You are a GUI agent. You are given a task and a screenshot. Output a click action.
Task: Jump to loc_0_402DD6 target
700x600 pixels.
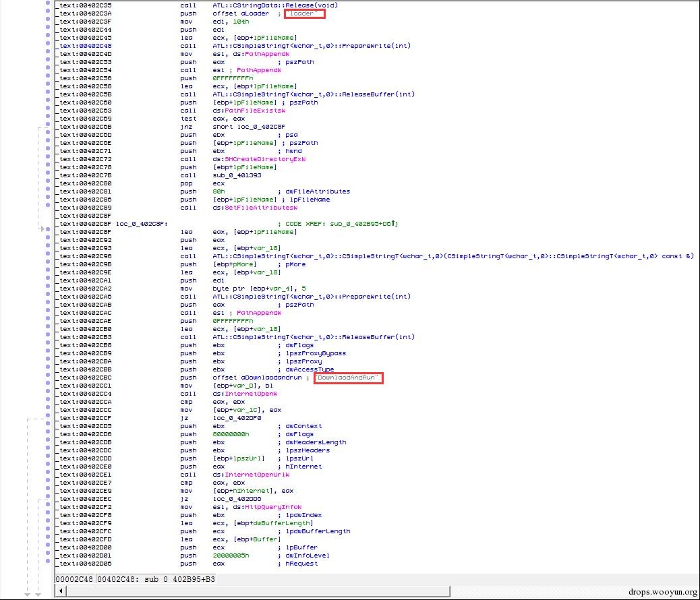coord(237,499)
